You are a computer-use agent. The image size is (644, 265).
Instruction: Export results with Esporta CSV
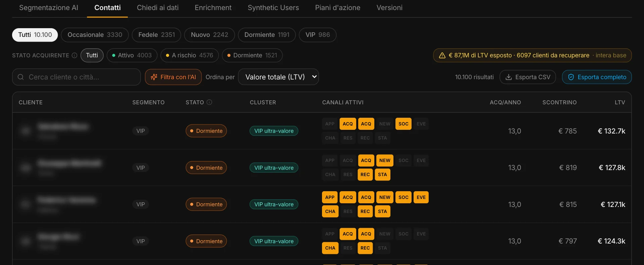tap(528, 77)
